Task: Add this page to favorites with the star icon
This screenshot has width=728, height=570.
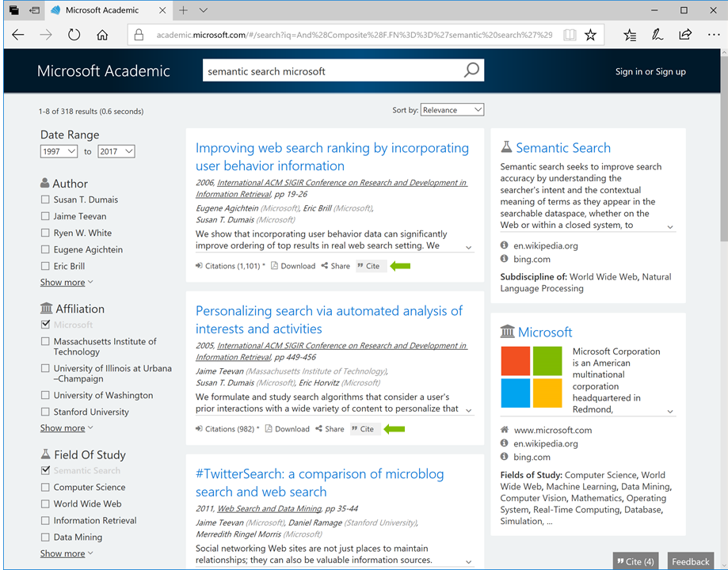Action: tap(591, 35)
